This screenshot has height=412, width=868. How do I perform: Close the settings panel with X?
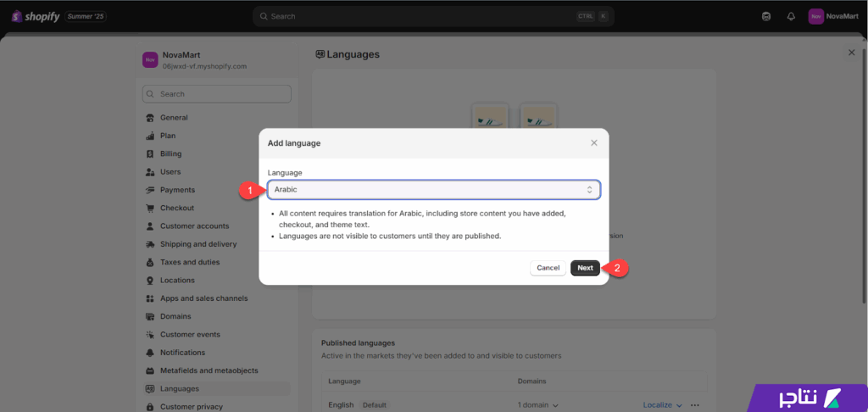[x=852, y=53]
